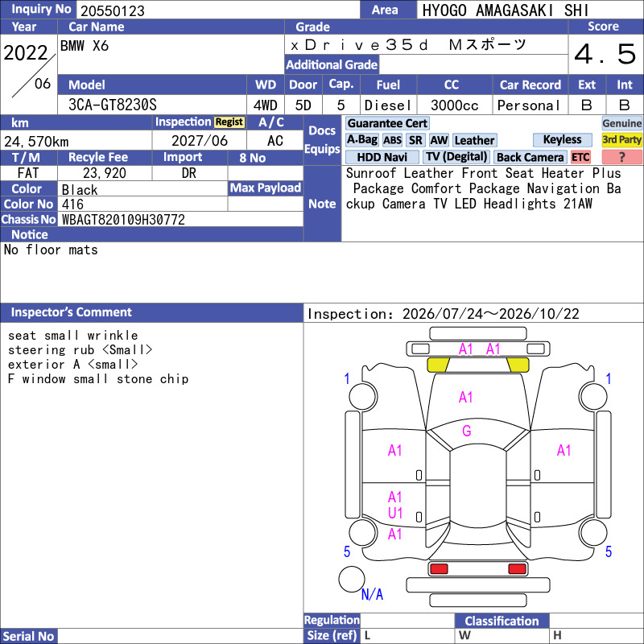Click the Inquiry No value 20550123

coord(113,10)
